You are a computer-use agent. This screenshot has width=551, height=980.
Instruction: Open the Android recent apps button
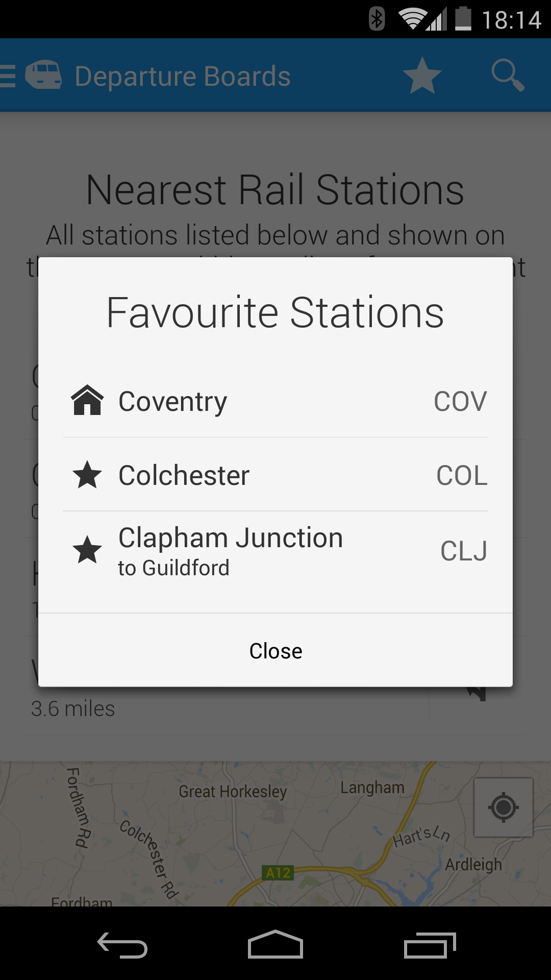click(x=430, y=945)
